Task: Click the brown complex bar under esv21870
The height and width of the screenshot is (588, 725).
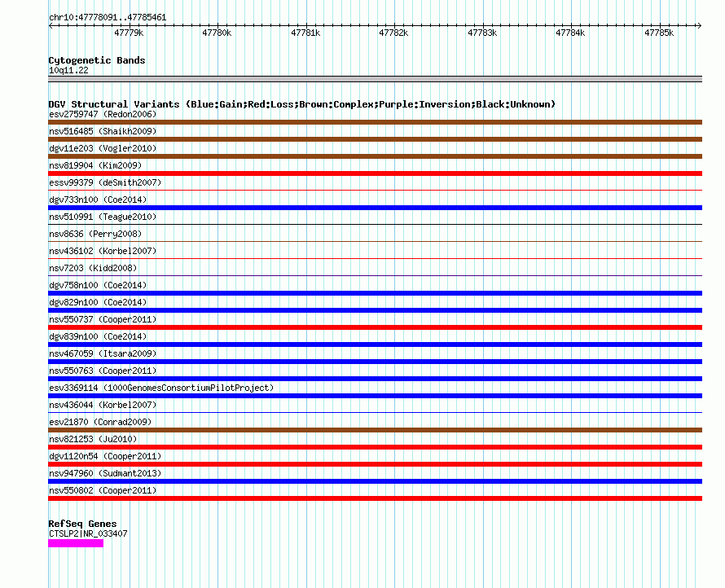Action: coord(375,430)
